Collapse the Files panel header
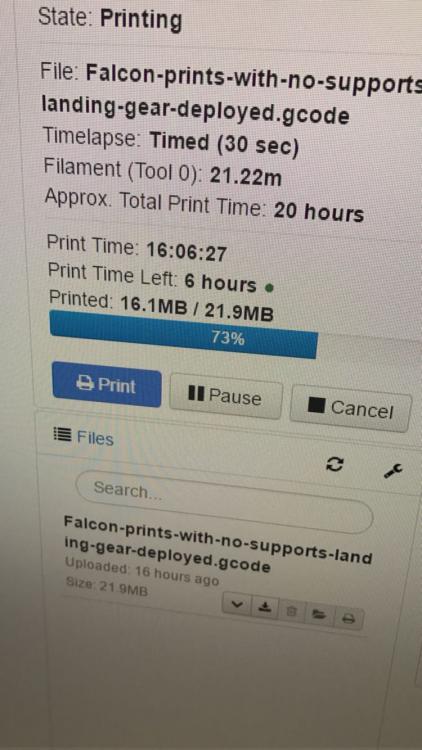The height and width of the screenshot is (750, 422). tap(83, 436)
